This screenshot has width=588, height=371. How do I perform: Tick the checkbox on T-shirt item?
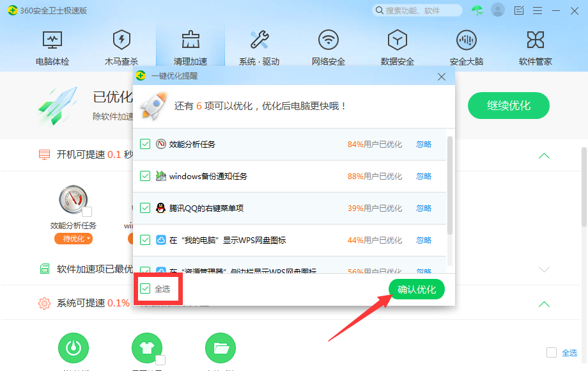[x=160, y=359]
